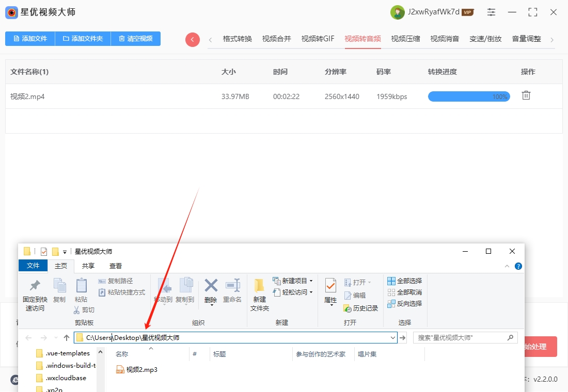The width and height of the screenshot is (568, 392).
Task: Open recent locations dropdown arrow in Explorer
Action: pyautogui.click(x=56, y=338)
